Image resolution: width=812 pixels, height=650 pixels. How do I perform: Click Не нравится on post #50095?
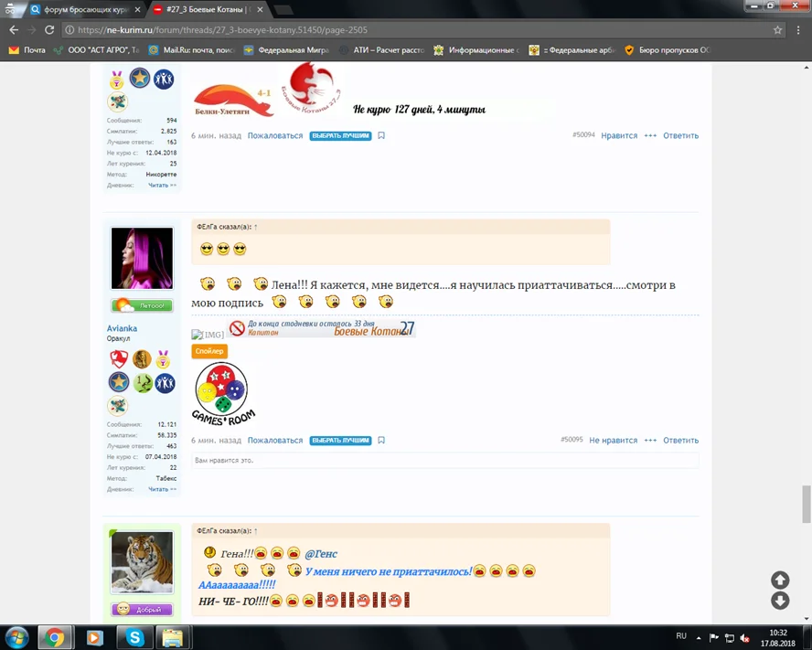click(x=614, y=441)
